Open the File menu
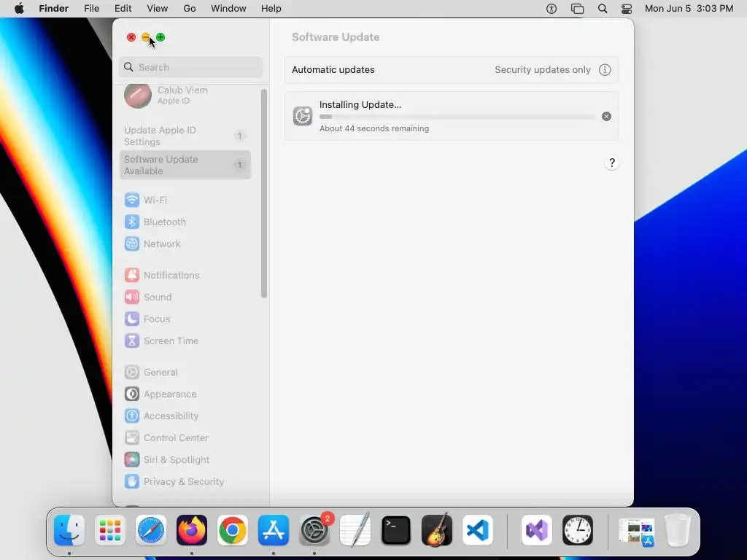This screenshot has height=560, width=747. click(x=91, y=9)
